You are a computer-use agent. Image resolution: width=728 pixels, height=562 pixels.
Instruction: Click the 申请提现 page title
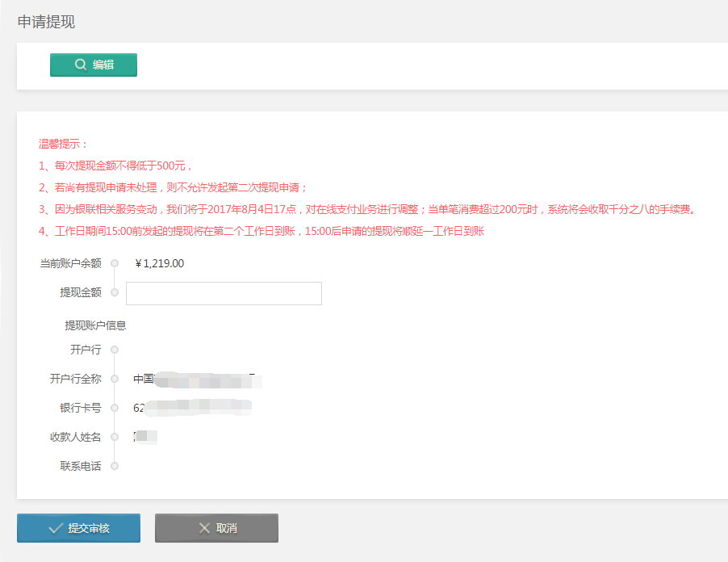click(x=46, y=23)
